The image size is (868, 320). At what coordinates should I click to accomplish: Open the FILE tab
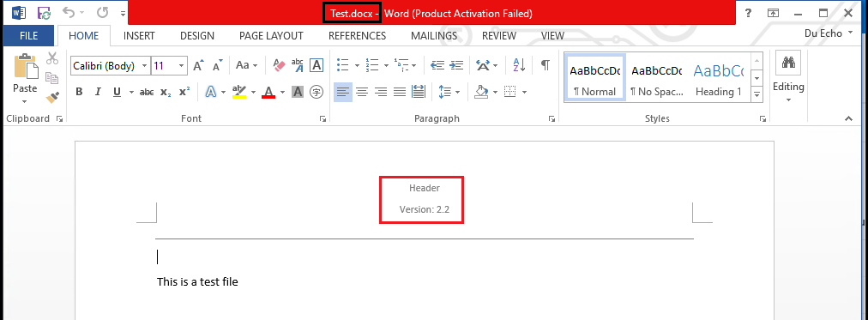28,36
